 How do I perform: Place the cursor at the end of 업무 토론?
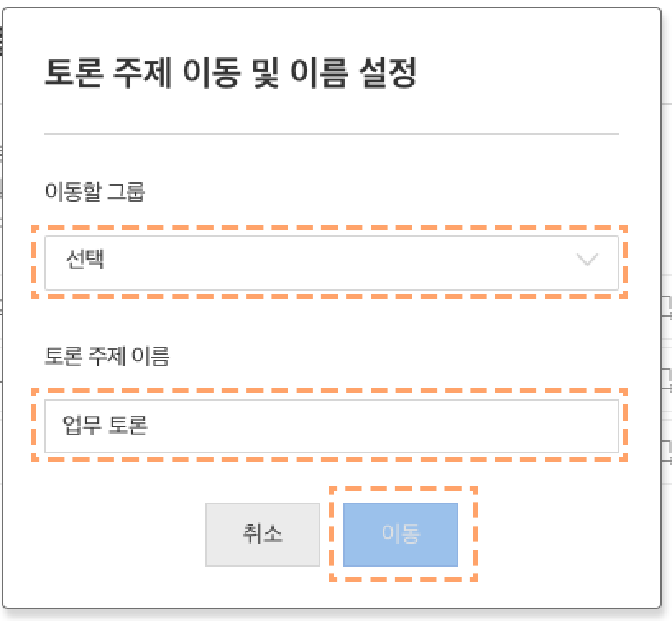(x=149, y=425)
